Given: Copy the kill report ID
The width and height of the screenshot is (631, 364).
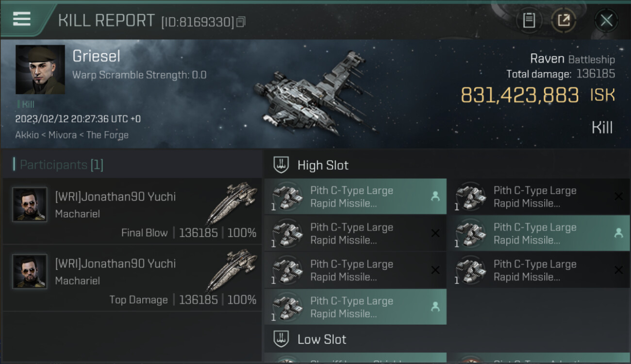Looking at the screenshot, I should [241, 22].
